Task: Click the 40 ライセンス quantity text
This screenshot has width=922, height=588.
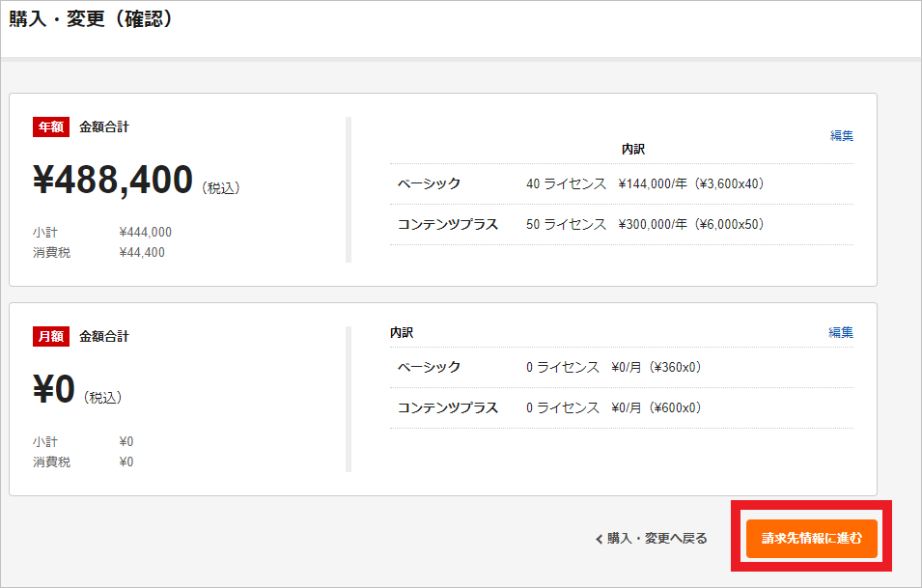Action: click(x=566, y=183)
